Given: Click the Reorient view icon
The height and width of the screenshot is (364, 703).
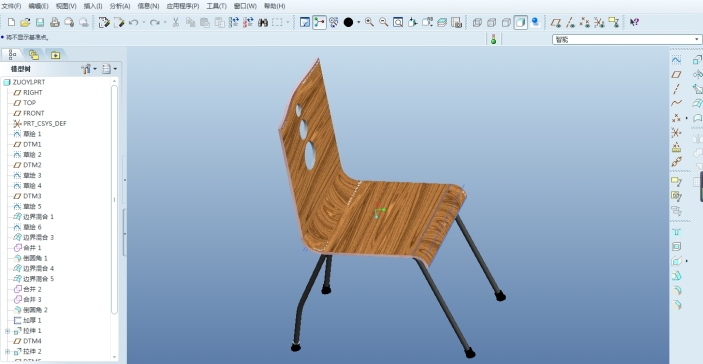Looking at the screenshot, I should [412, 22].
